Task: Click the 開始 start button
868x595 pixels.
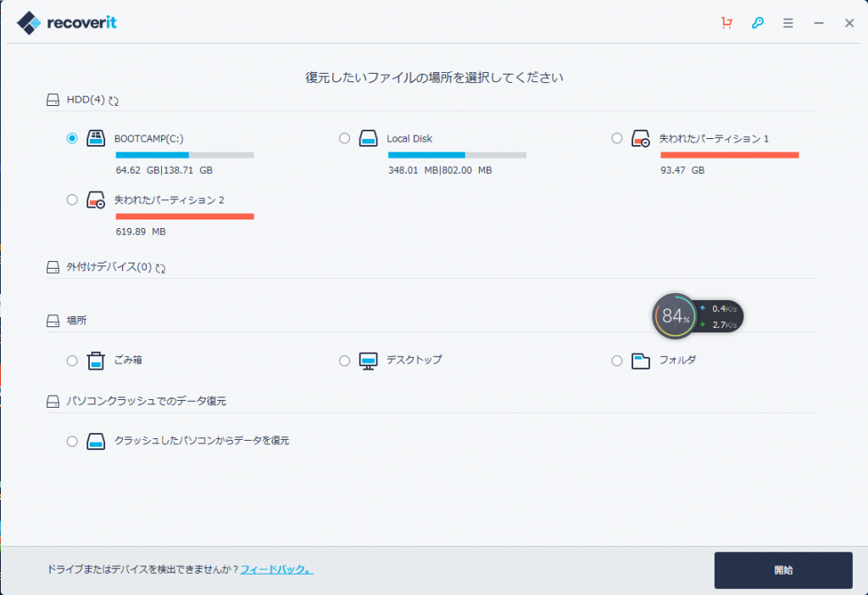Action: tap(783, 570)
